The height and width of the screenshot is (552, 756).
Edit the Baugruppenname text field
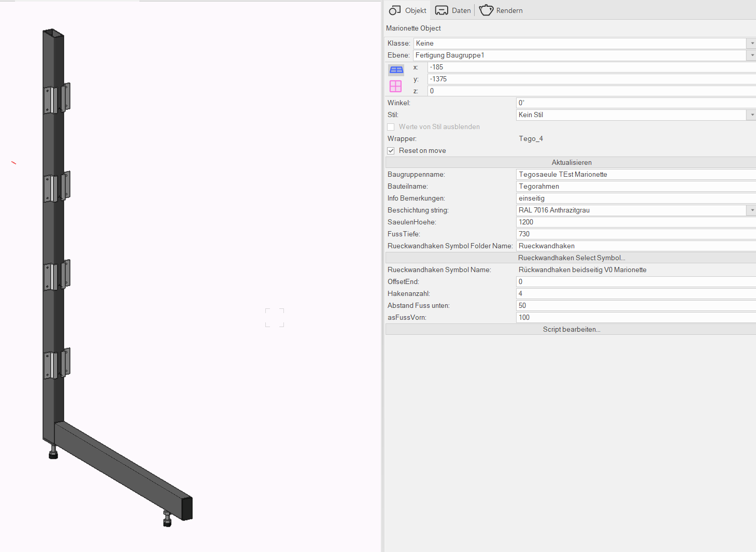coord(635,175)
